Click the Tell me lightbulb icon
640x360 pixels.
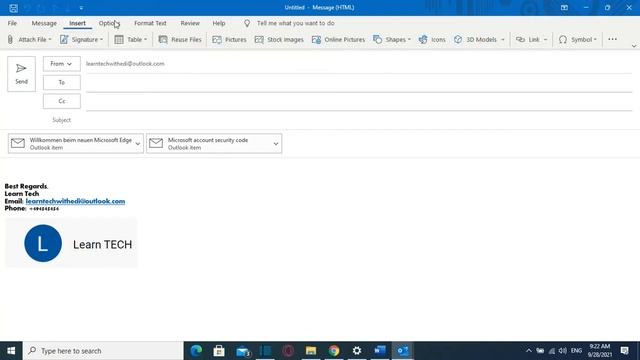(x=247, y=24)
